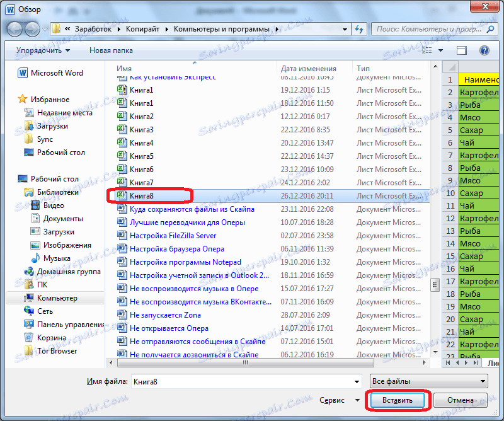Image resolution: width=504 pixels, height=421 pixels.
Task: Click the Библиотеки icon
Action: pyautogui.click(x=28, y=192)
